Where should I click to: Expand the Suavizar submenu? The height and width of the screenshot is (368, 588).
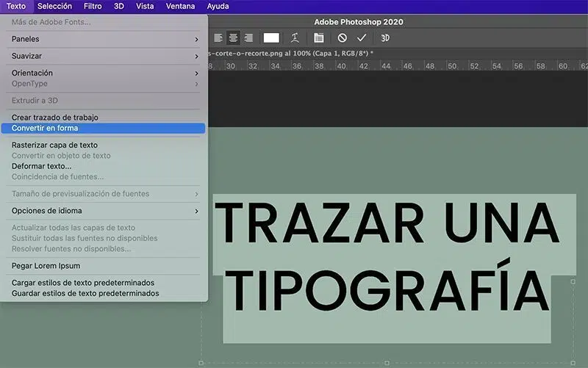[x=104, y=56]
